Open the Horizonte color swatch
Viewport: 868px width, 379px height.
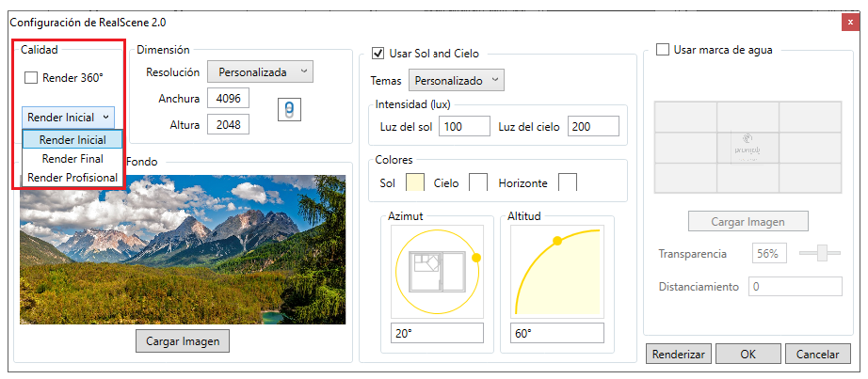(568, 182)
